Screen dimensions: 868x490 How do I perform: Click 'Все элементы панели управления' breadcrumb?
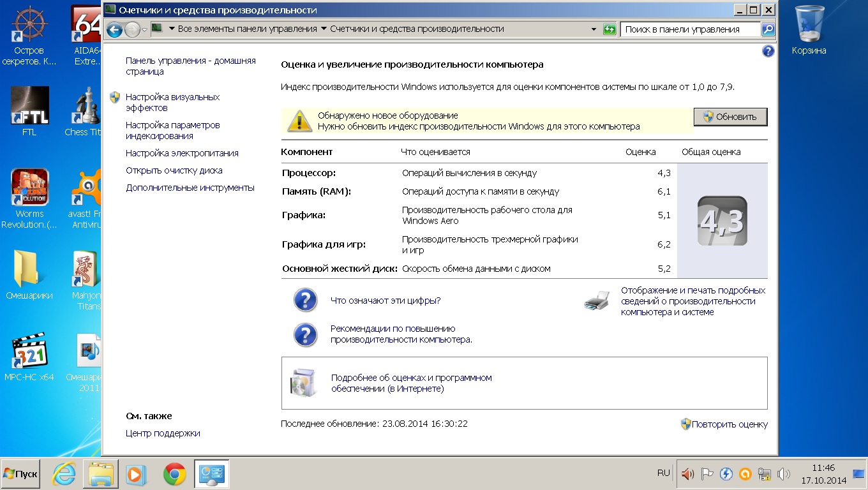[247, 29]
